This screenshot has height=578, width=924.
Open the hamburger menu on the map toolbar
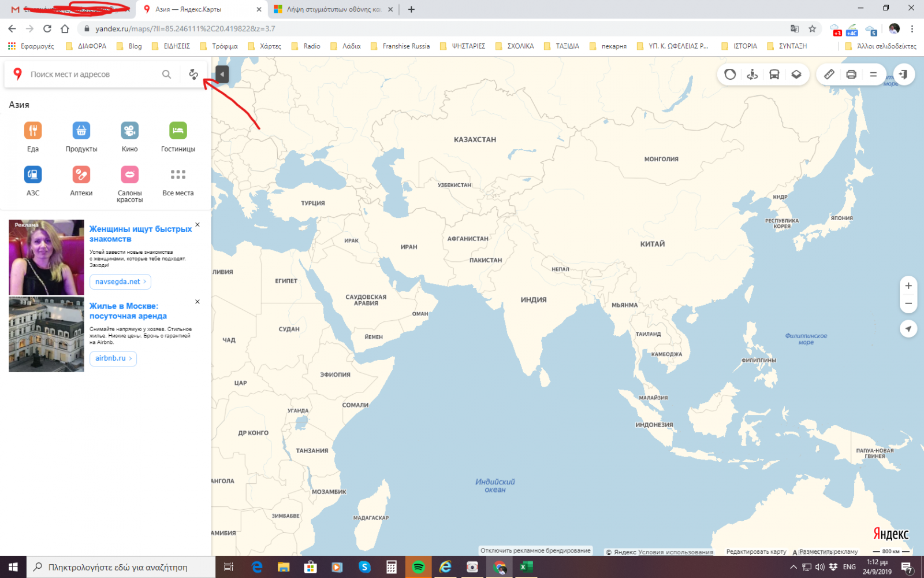click(x=873, y=75)
